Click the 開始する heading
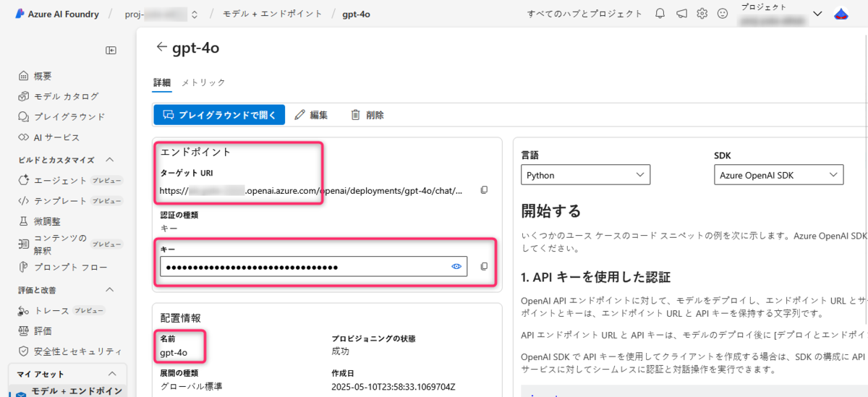868x397 pixels. 551,211
